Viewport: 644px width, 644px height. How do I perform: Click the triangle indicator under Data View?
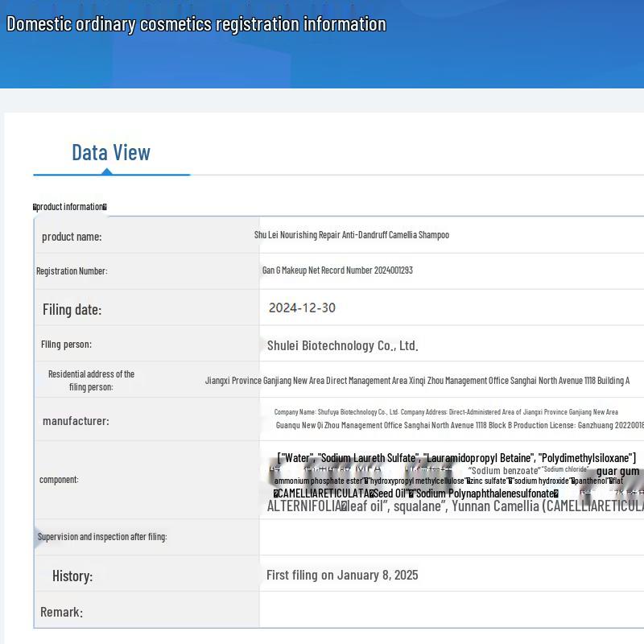(x=106, y=171)
